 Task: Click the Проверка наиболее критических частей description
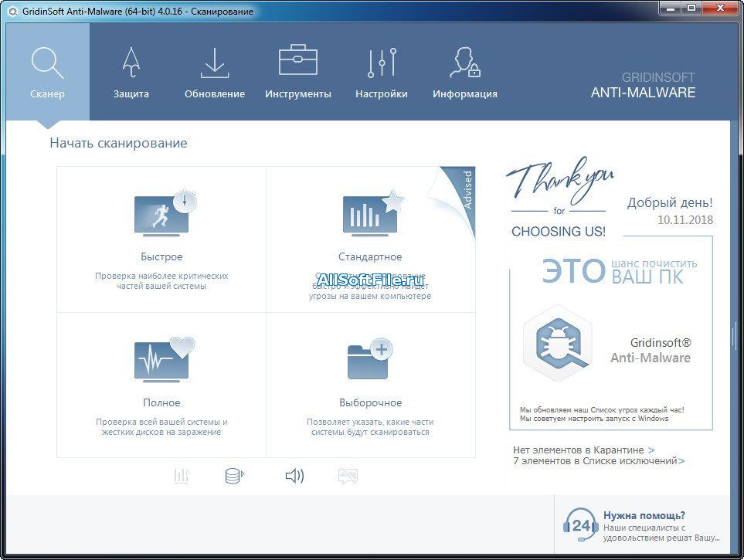point(161,280)
